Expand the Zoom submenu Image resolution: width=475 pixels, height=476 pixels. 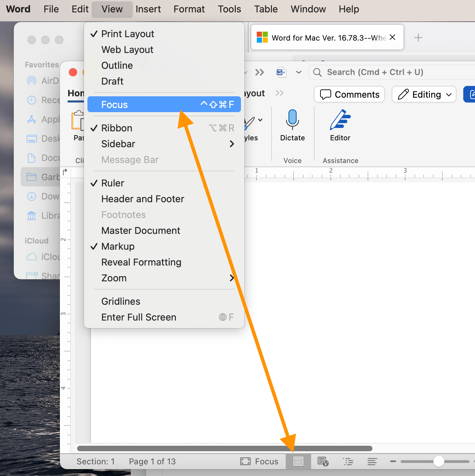pos(164,278)
